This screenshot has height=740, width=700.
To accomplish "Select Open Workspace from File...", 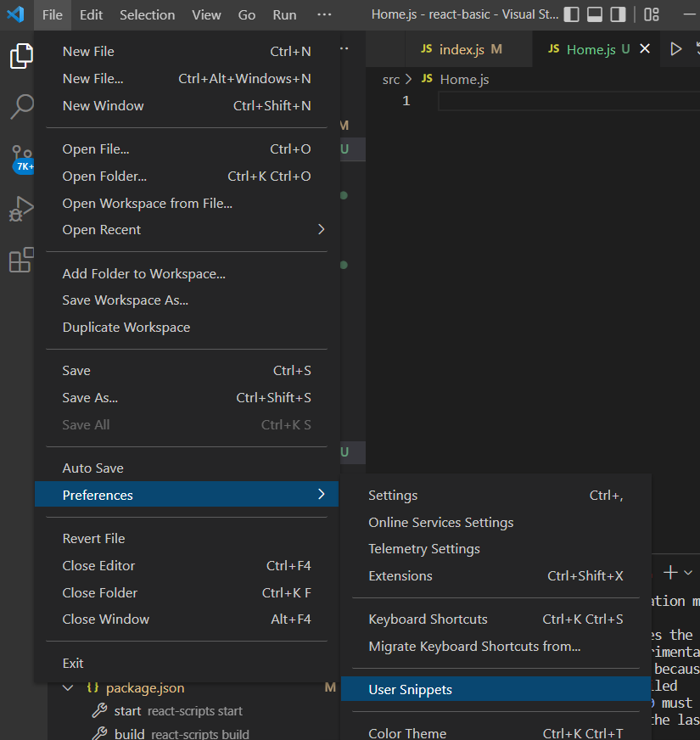I will (x=187, y=203).
